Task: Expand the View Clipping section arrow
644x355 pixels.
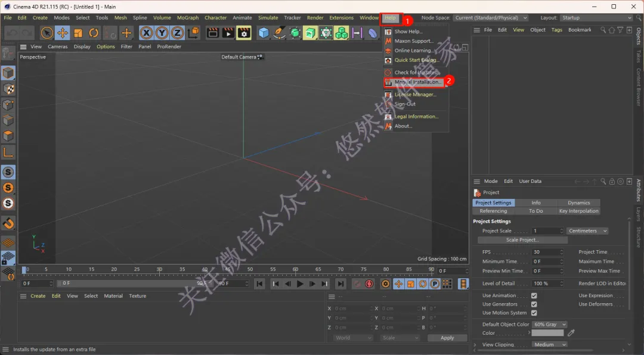Action: point(475,345)
